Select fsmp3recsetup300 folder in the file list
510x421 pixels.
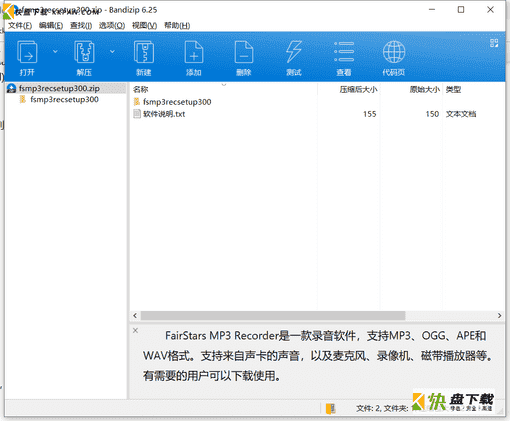[177, 102]
